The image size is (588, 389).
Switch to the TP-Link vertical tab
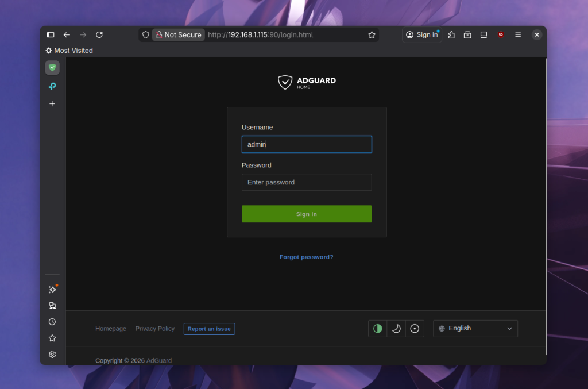(x=52, y=86)
